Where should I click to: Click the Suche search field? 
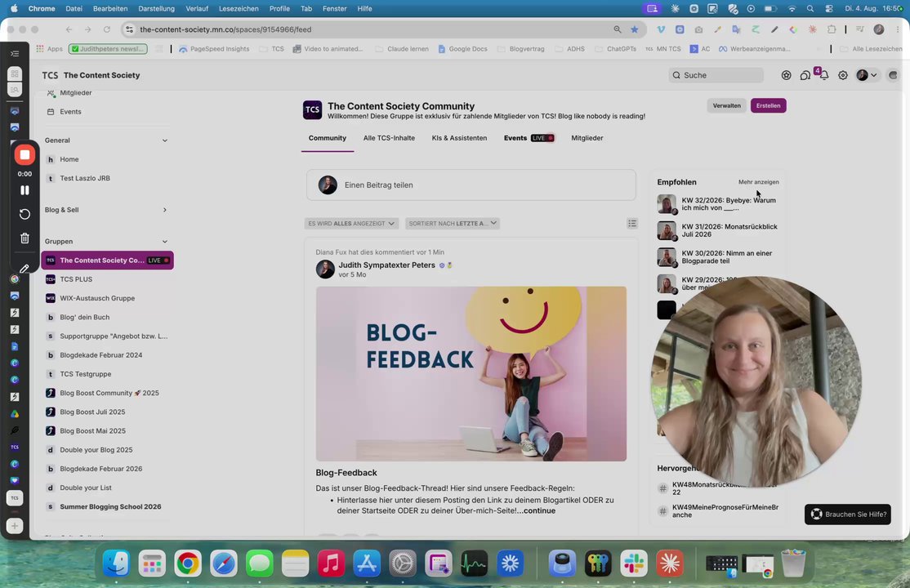[716, 75]
